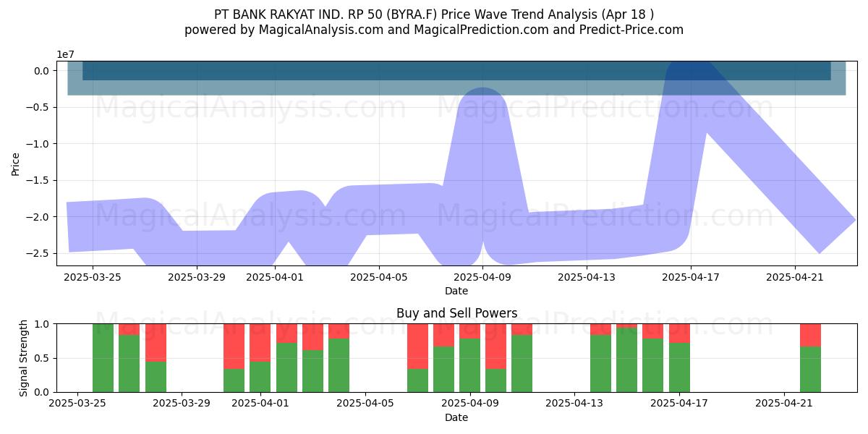The image size is (868, 434).
Task: Click '2025-04-13' on the Buy and Sell Powers date axis
Action: click(x=574, y=403)
